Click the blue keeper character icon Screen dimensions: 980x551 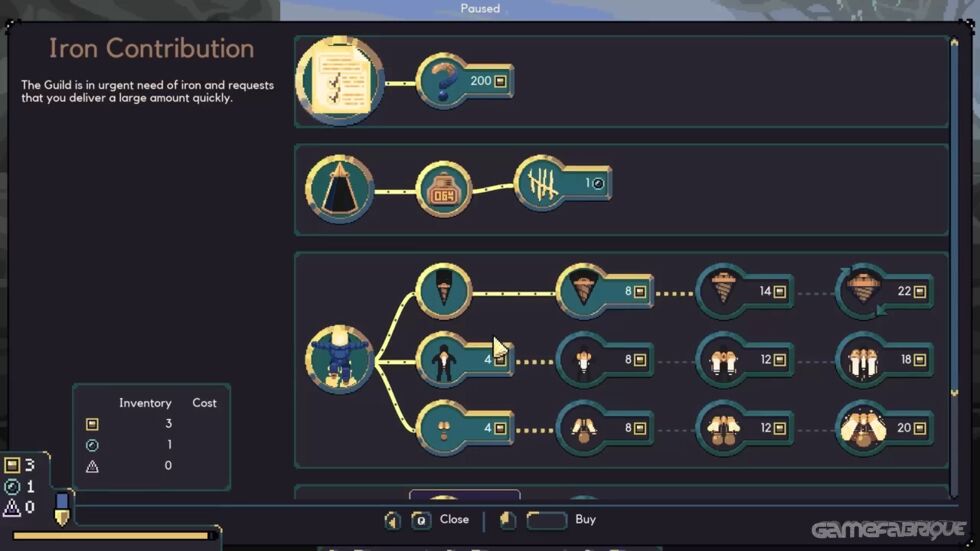[339, 359]
